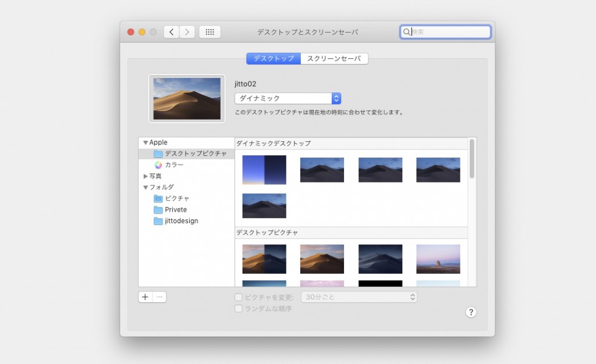Switch to the デスクトップ tab

274,59
